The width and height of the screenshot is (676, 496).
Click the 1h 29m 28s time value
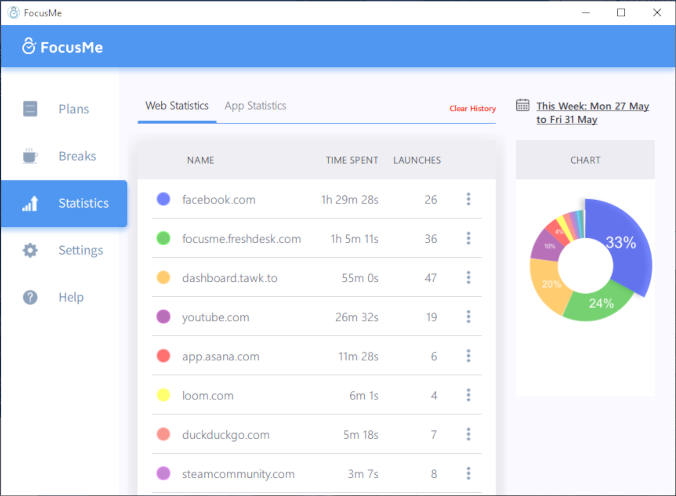pos(350,200)
